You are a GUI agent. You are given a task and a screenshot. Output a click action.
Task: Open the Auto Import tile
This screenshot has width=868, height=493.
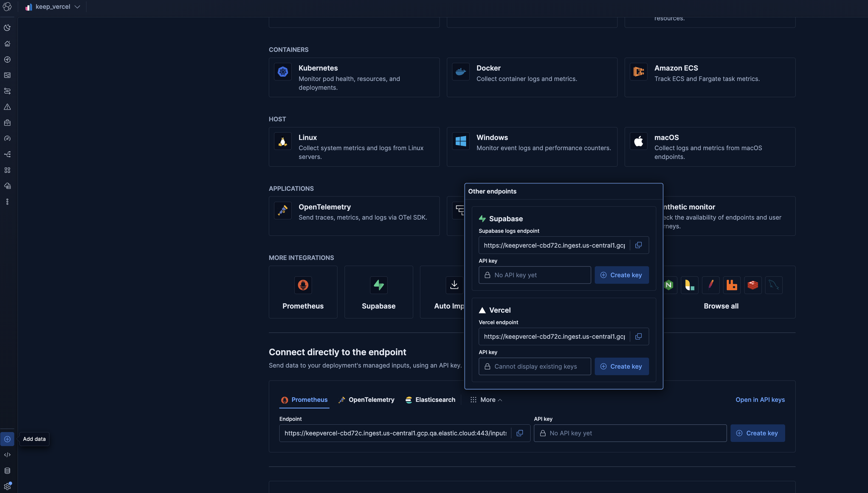(443, 292)
